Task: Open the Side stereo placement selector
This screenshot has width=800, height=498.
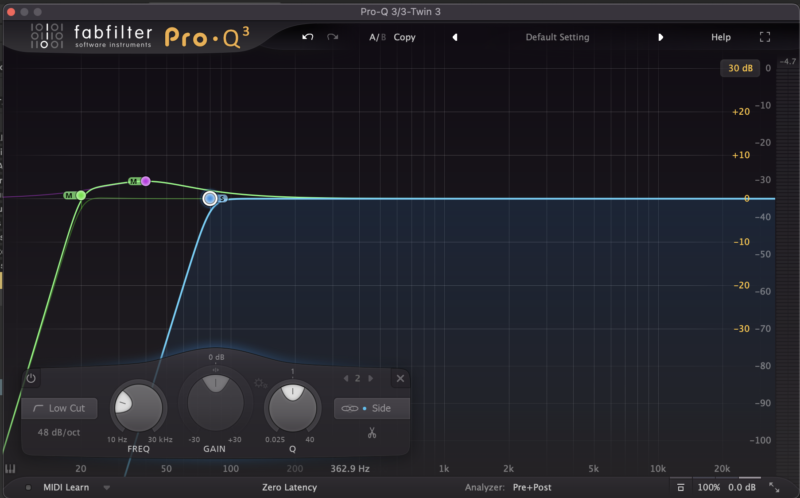Action: [x=381, y=408]
